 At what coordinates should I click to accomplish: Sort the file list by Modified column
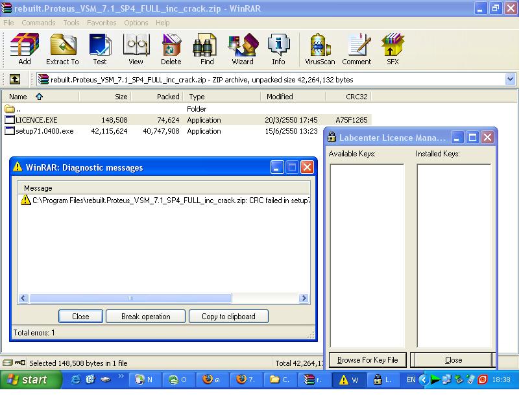pyautogui.click(x=293, y=97)
